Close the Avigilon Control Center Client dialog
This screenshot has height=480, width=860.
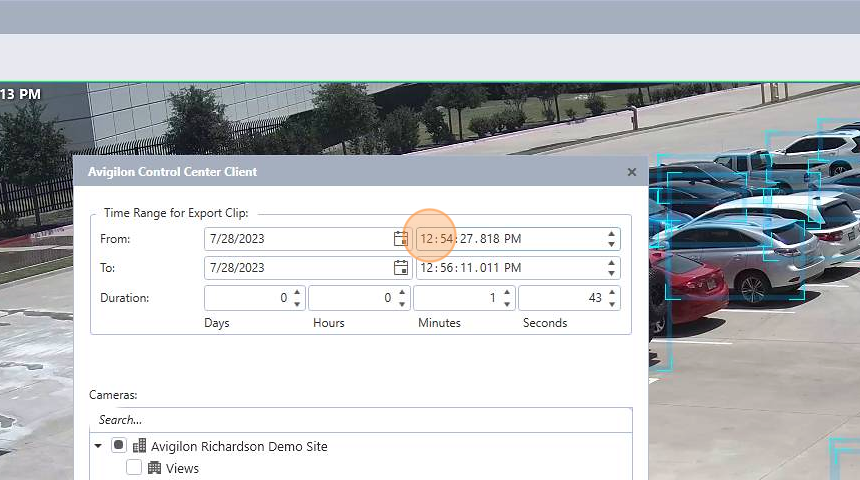tap(632, 172)
